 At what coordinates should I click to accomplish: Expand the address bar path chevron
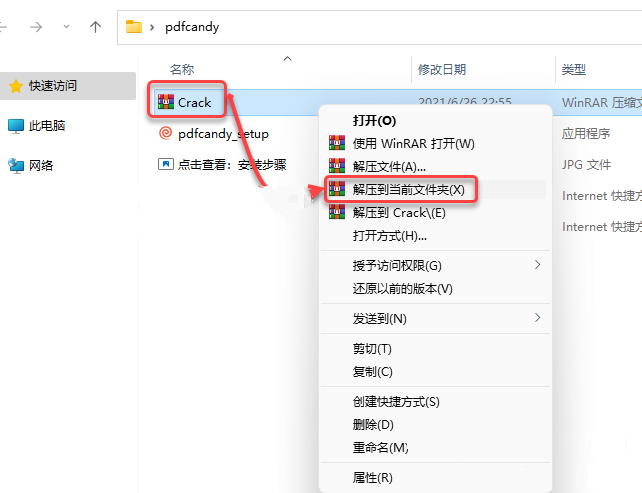pos(152,27)
